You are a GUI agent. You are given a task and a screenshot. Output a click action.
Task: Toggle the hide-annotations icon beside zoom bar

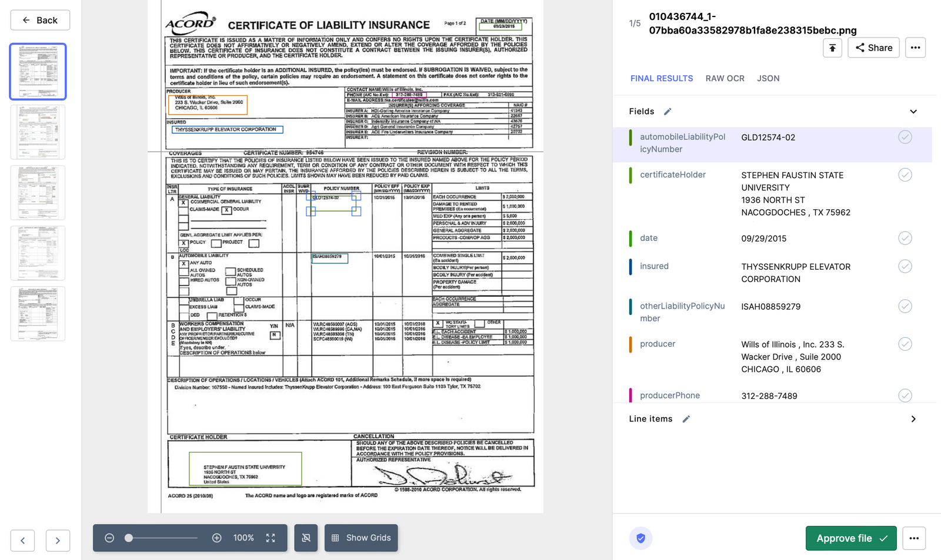(x=306, y=538)
